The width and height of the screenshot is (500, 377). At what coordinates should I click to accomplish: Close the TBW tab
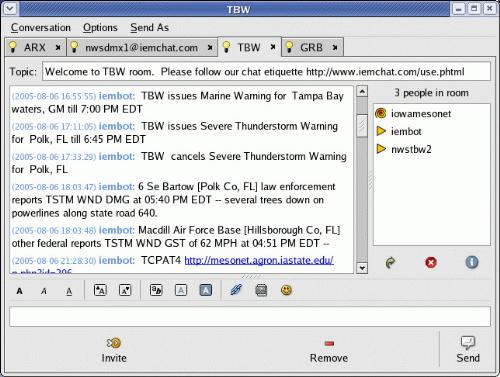[x=273, y=47]
